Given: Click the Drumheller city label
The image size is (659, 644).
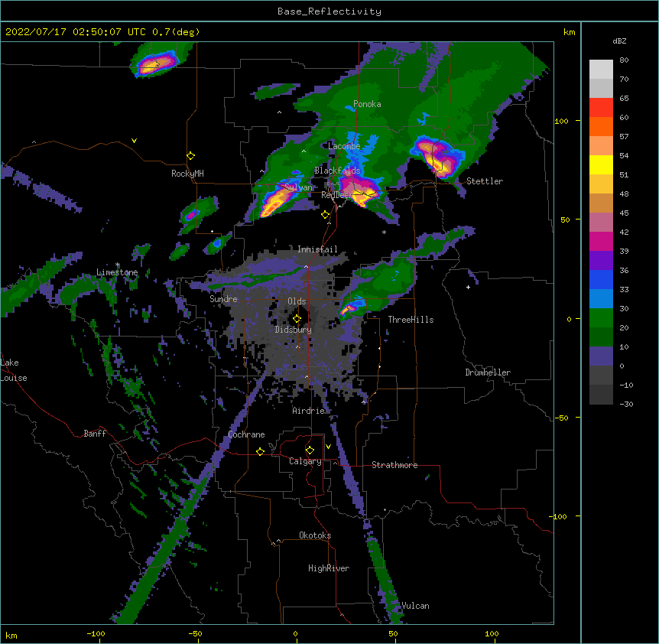Looking at the screenshot, I should (x=488, y=372).
